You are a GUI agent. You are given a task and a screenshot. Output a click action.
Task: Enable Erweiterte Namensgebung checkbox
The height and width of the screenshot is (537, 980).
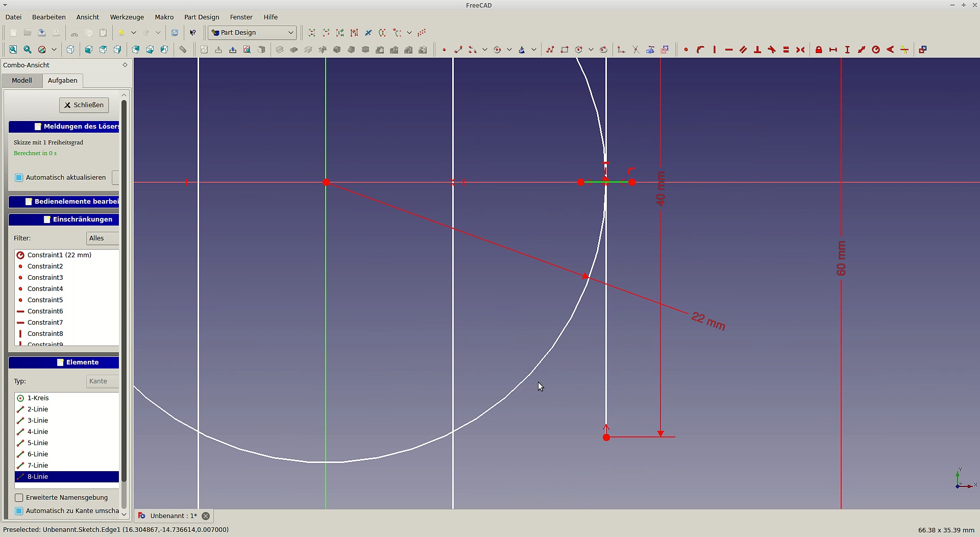coord(19,498)
